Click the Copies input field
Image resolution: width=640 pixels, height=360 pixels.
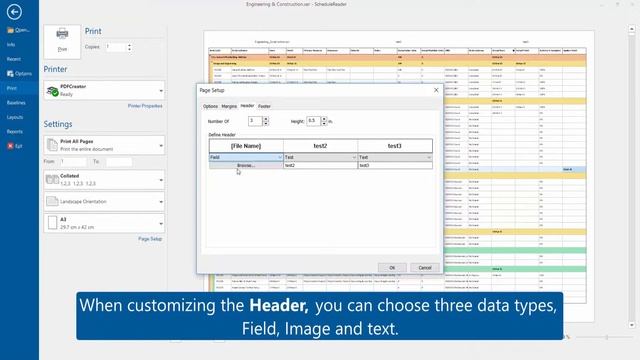point(116,47)
